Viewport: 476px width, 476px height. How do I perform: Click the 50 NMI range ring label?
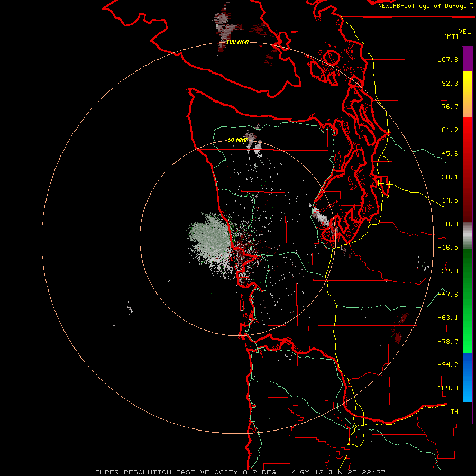[x=237, y=140]
